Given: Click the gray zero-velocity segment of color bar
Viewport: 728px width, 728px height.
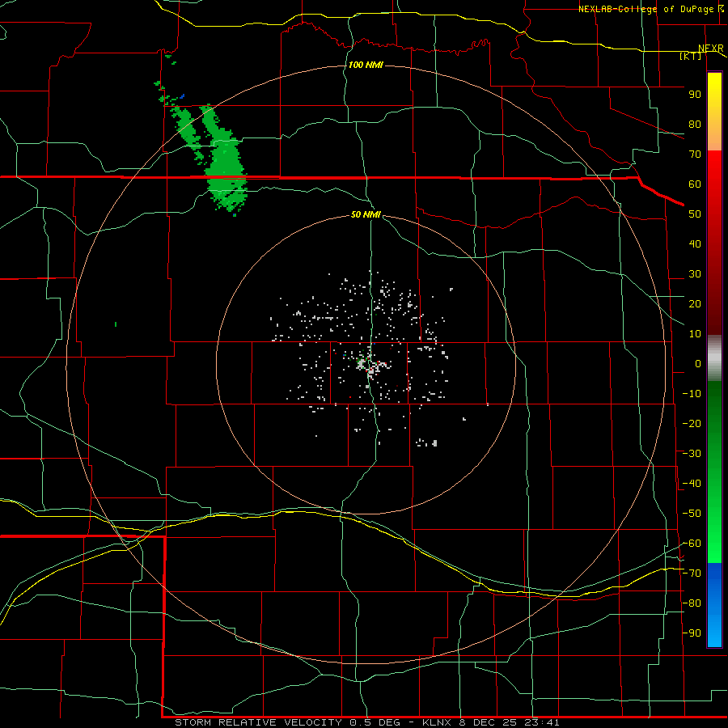Looking at the screenshot, I should coord(714,358).
